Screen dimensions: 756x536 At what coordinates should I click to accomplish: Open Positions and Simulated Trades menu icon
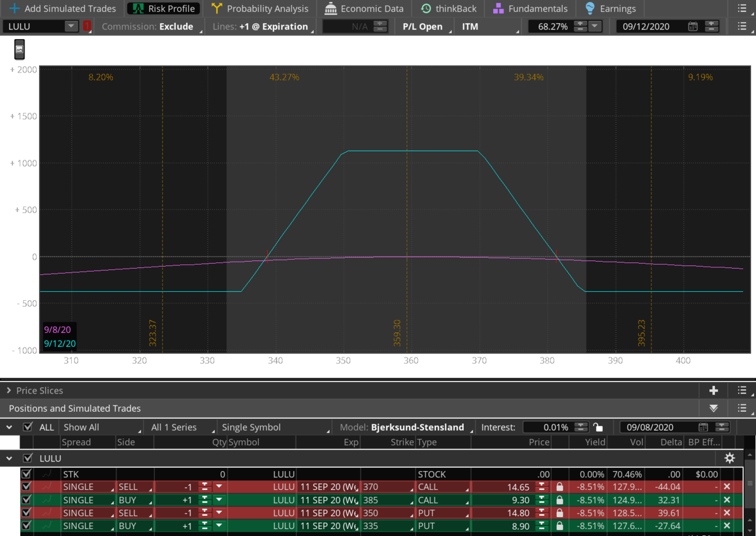pyautogui.click(x=742, y=409)
